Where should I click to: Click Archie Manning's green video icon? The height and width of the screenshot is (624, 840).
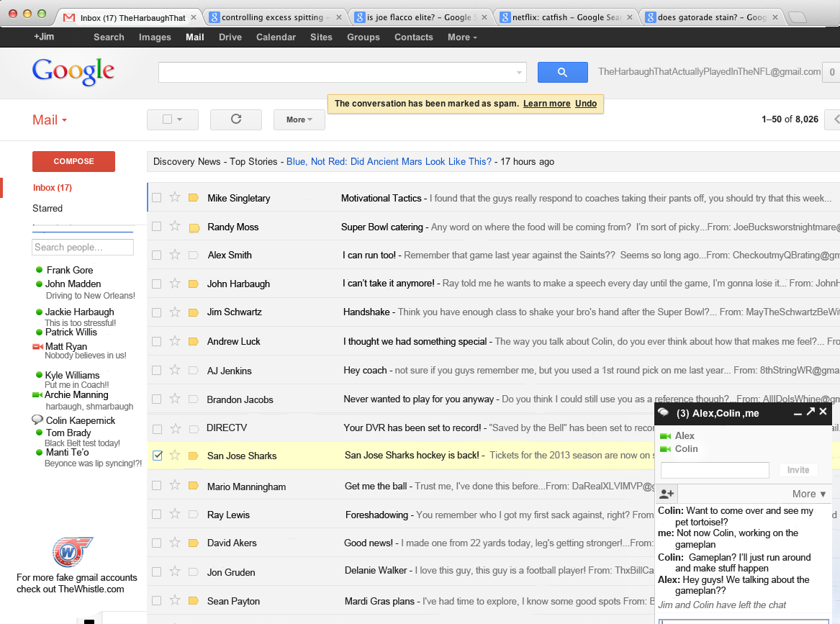(x=37, y=394)
